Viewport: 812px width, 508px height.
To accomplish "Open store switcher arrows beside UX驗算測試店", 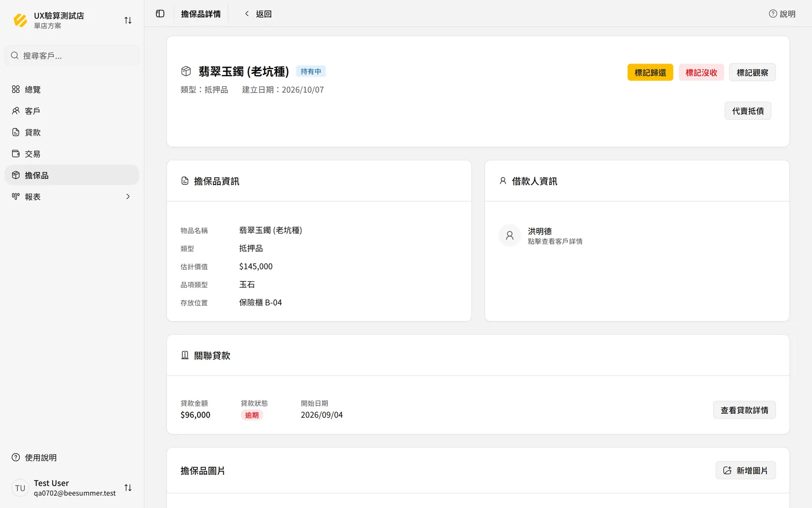I will coord(128,20).
